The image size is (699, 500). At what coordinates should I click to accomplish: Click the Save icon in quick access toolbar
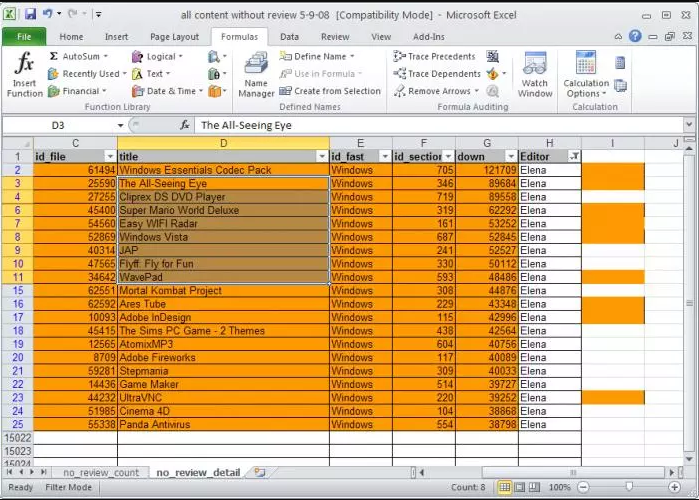[30, 15]
